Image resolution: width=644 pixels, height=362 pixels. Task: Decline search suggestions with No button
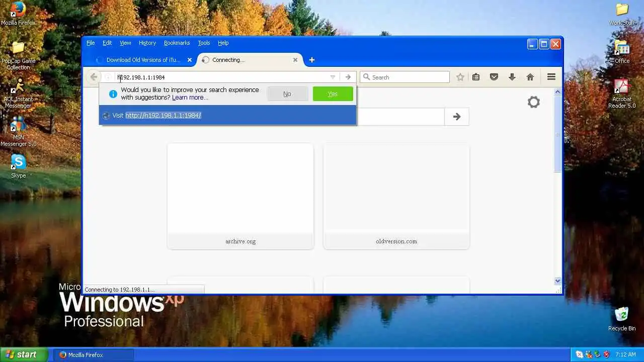pos(287,94)
